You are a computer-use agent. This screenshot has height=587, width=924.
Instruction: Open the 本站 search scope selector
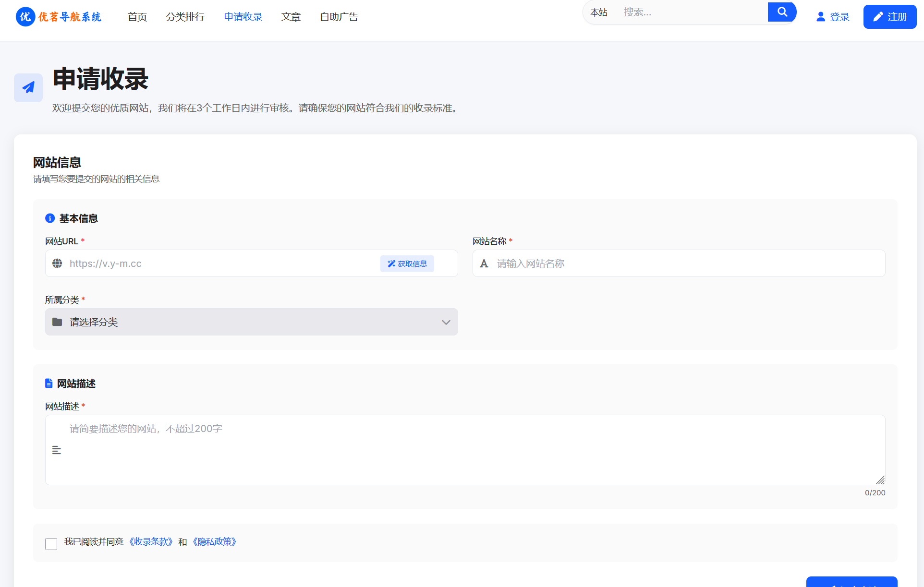[x=599, y=12]
